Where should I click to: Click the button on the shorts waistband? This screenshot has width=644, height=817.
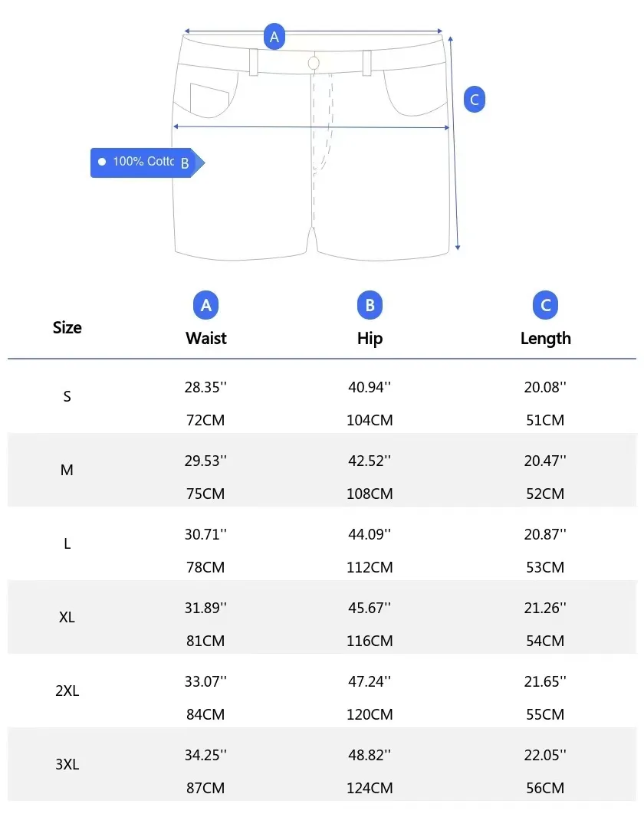(x=314, y=62)
